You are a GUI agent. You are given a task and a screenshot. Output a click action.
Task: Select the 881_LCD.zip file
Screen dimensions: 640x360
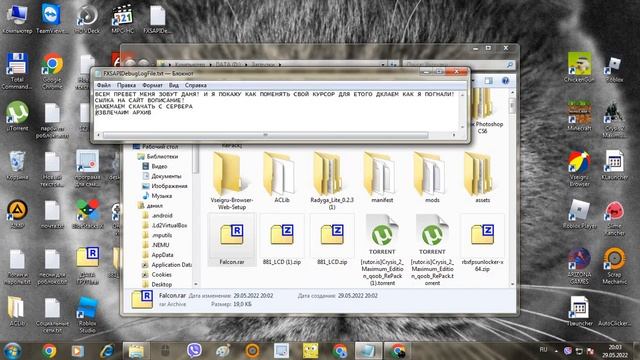click(332, 241)
